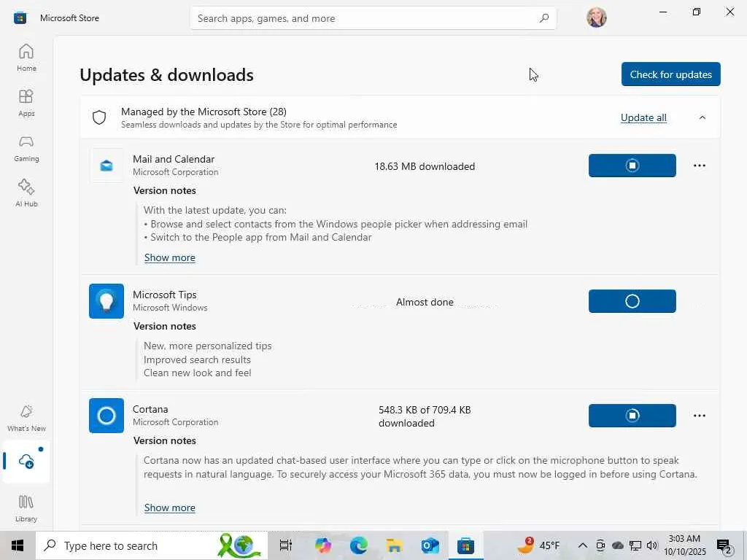
Task: Select the Downloads cloud icon in sidebar
Action: [x=26, y=461]
